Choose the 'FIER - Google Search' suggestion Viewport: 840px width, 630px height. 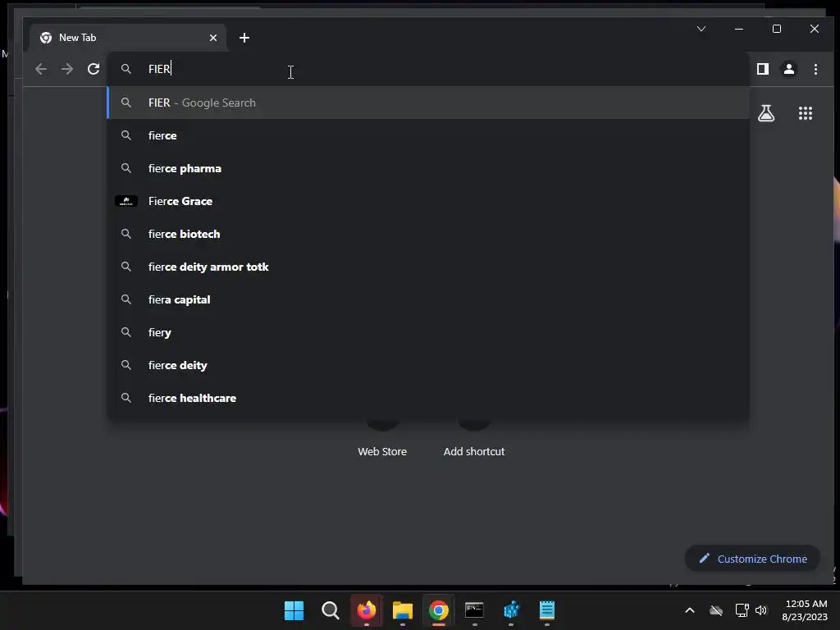click(428, 103)
